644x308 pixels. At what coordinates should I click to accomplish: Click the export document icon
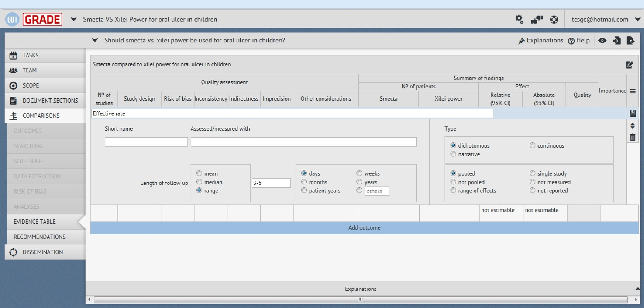pos(630,41)
